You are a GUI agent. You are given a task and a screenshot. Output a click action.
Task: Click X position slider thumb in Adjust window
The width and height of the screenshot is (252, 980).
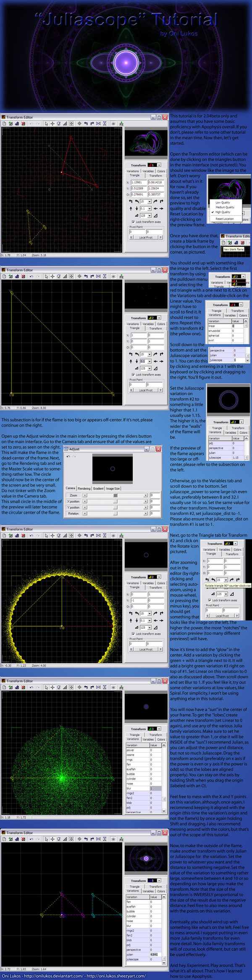[x=115, y=501]
